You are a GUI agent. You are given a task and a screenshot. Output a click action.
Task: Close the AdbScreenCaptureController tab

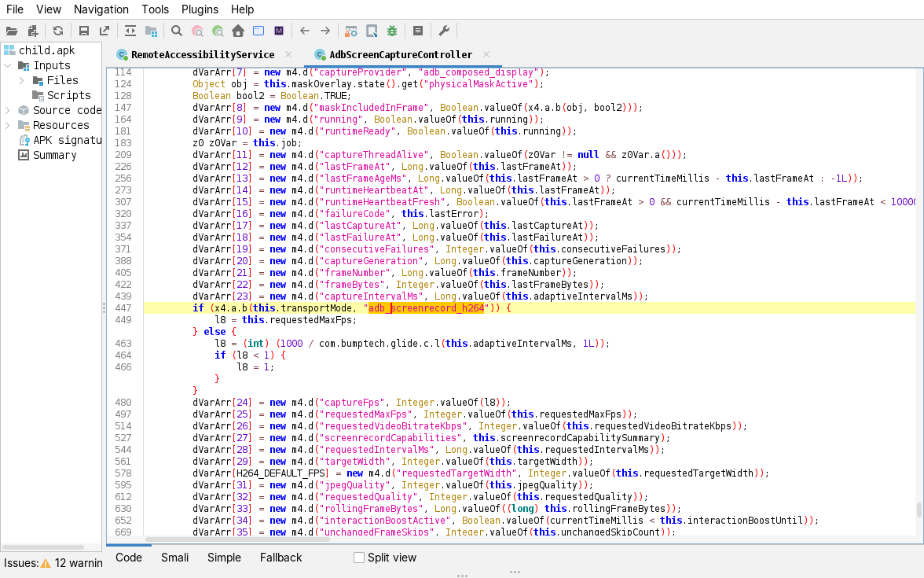486,54
